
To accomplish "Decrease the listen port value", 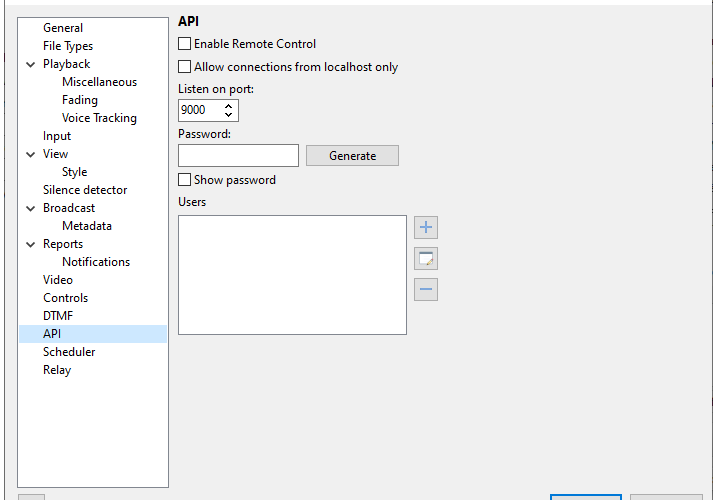I will pos(228,114).
